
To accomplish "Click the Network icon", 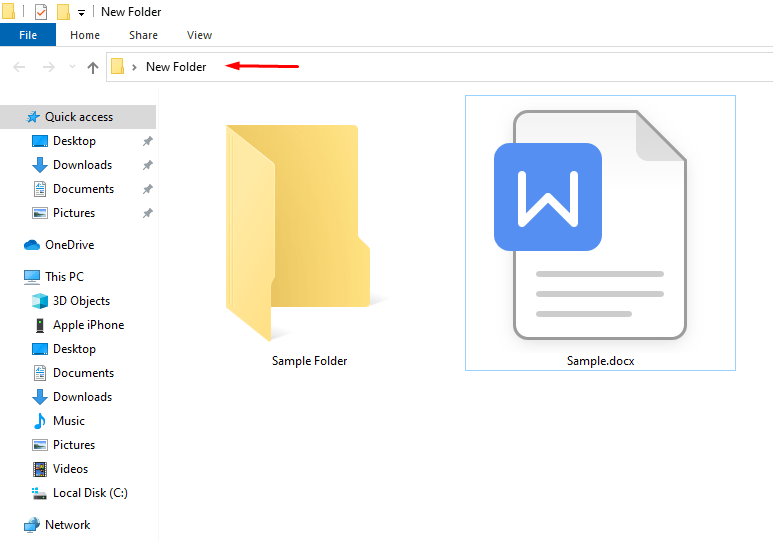I will coord(32,525).
